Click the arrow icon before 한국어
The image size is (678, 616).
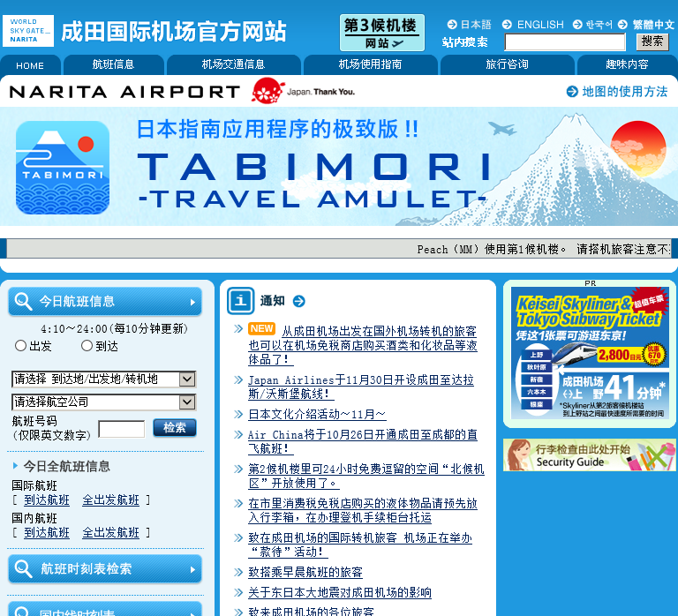point(577,24)
